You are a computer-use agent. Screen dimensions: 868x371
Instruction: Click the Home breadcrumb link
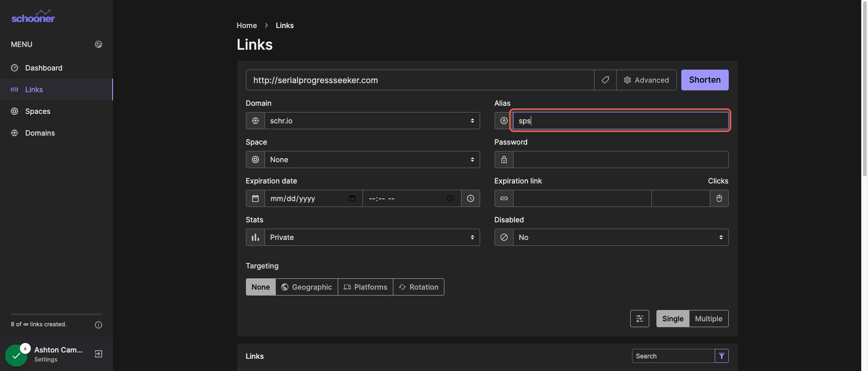point(247,25)
